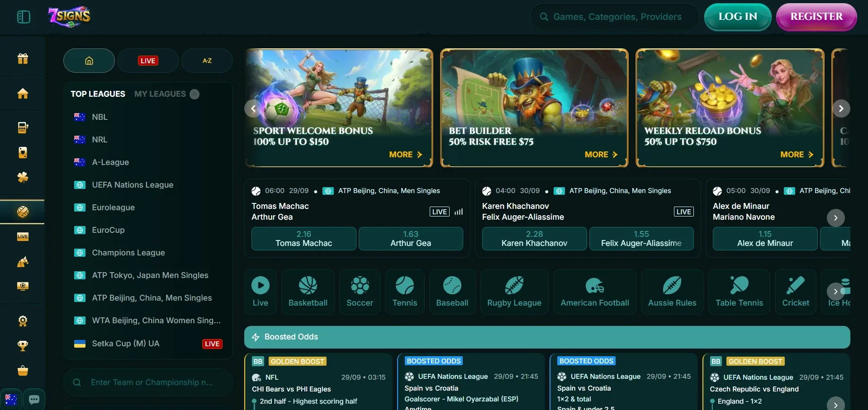Image resolution: width=868 pixels, height=410 pixels.
Task: Bet on Felix Auger-Aliassime at 1.55
Action: pos(641,239)
